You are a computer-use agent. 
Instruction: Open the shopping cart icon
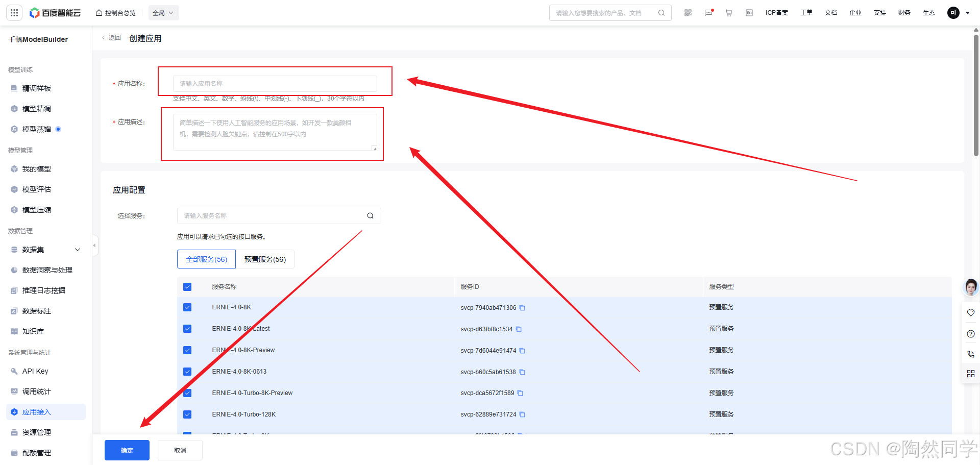729,13
